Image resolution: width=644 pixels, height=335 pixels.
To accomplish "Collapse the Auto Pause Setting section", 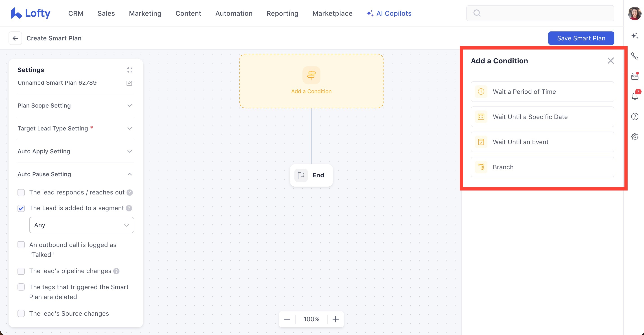I will tap(129, 174).
